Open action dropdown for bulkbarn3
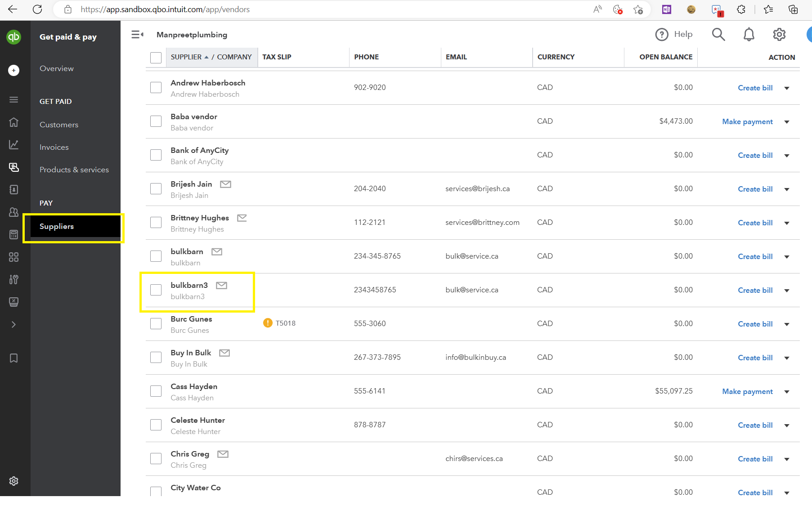 pos(787,291)
